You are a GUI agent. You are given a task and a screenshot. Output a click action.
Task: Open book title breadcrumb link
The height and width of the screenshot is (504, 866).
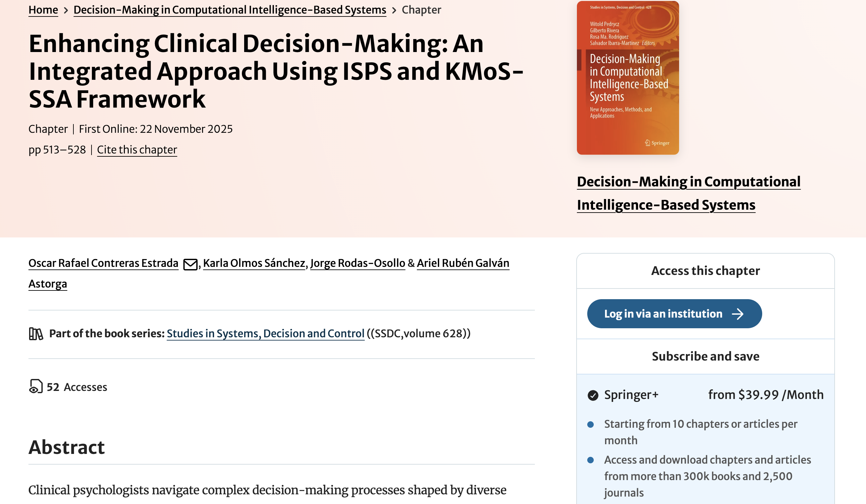pyautogui.click(x=230, y=10)
